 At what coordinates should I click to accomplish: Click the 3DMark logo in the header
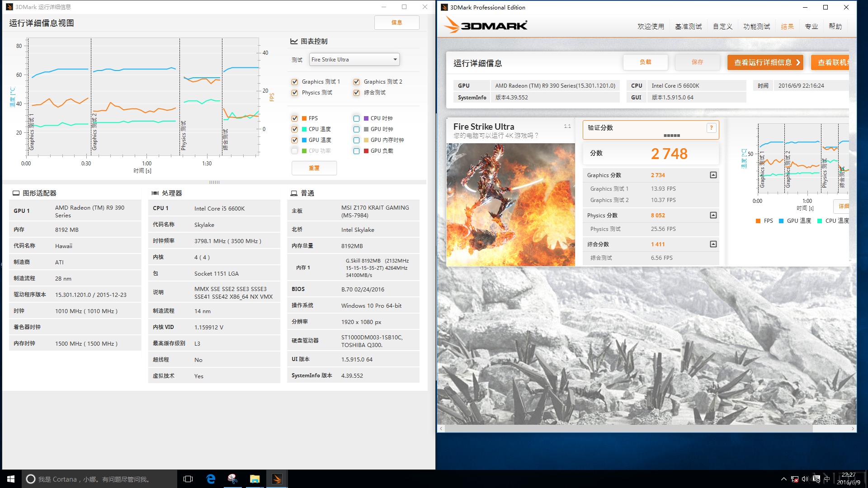click(x=486, y=25)
